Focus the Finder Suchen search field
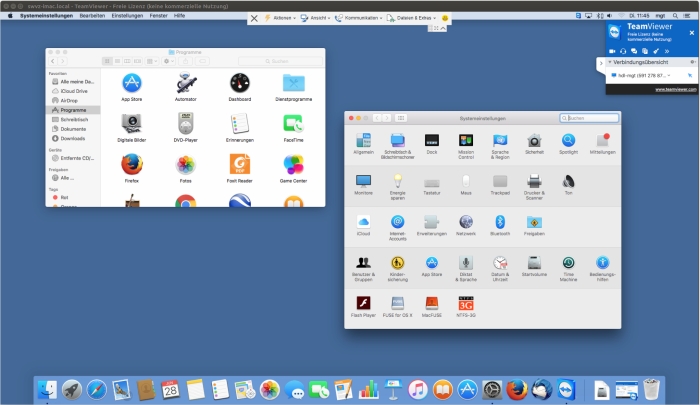Screen dimensions: 700x405 pos(280,61)
